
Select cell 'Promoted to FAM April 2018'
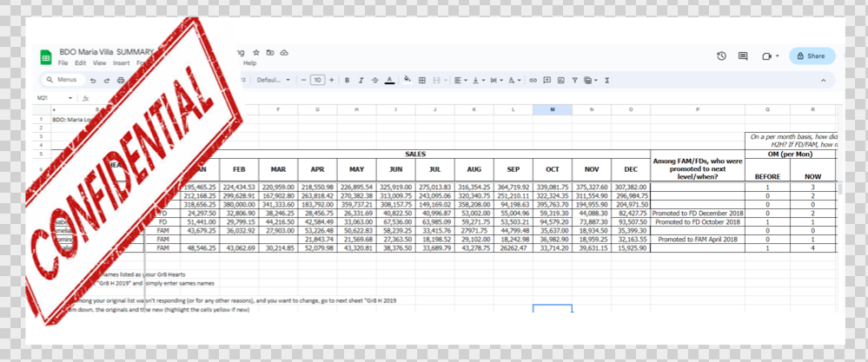point(698,240)
